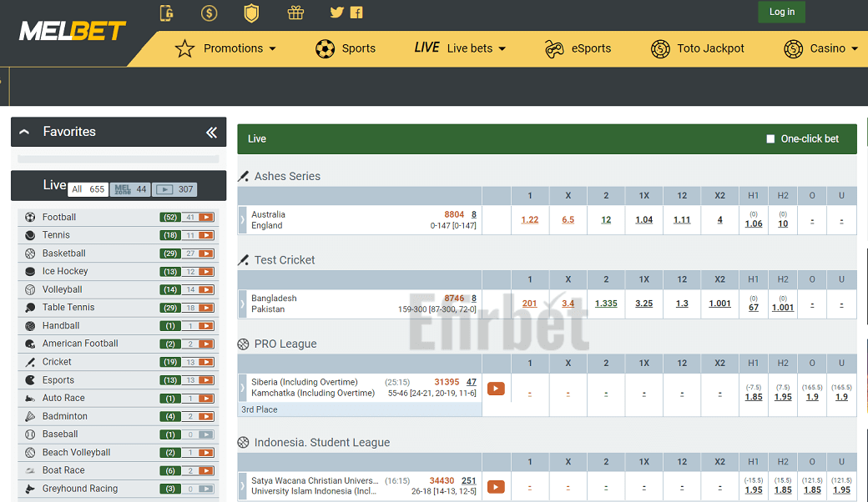Bet on Pakistan win at 1.335
868x502 pixels.
pyautogui.click(x=606, y=304)
